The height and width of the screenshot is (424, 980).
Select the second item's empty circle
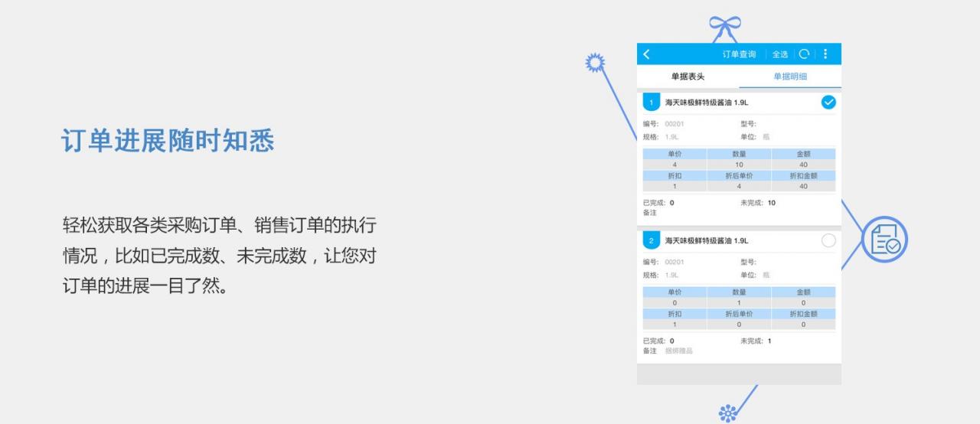pos(828,241)
